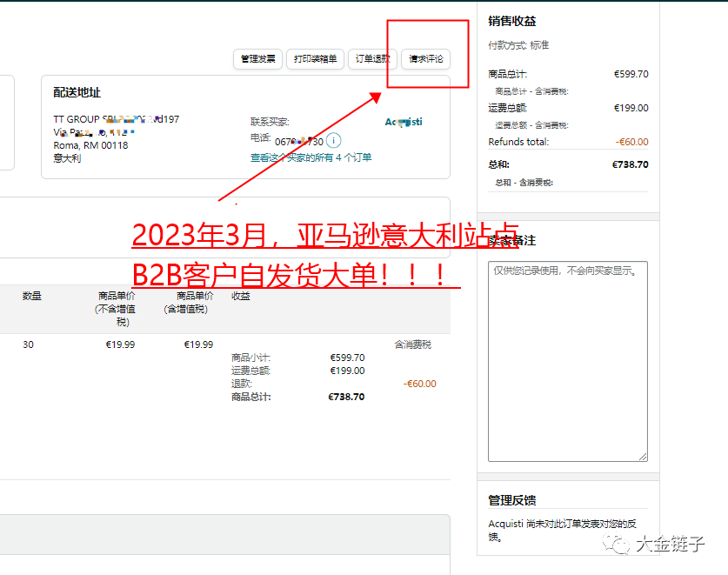This screenshot has width=728, height=575.
Task: Select Refunds total -€60.00 value
Action: pos(632,142)
